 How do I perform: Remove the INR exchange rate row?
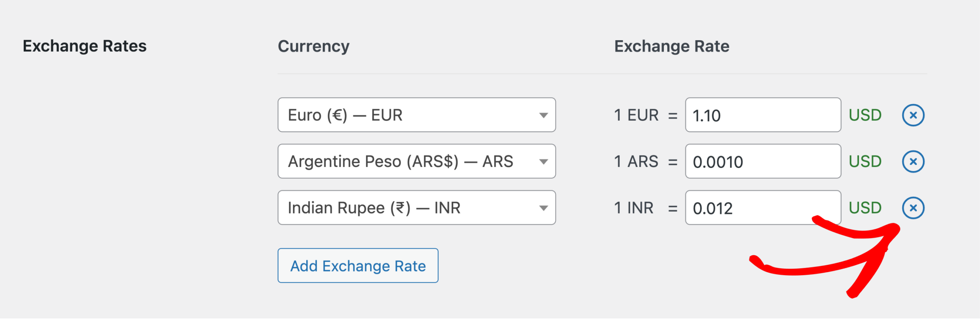tap(913, 208)
